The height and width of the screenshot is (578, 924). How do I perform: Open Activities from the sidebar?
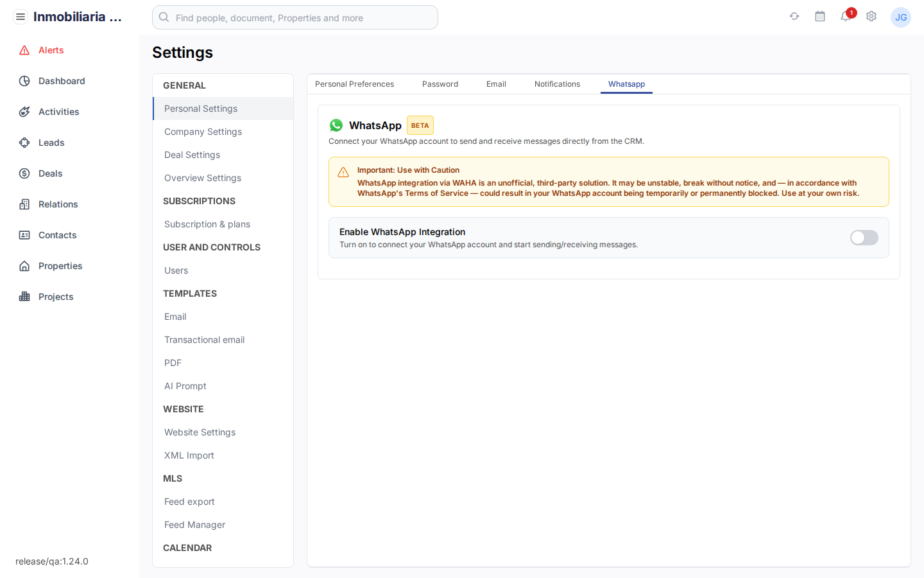(59, 112)
